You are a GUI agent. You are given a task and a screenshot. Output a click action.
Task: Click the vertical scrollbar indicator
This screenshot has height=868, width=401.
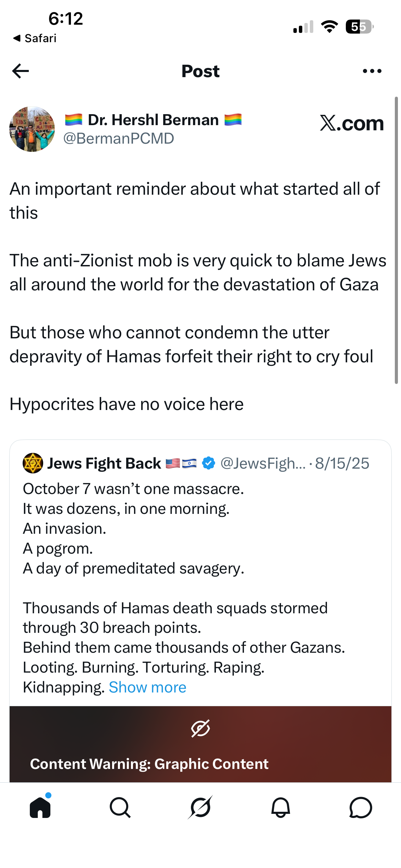click(x=396, y=240)
